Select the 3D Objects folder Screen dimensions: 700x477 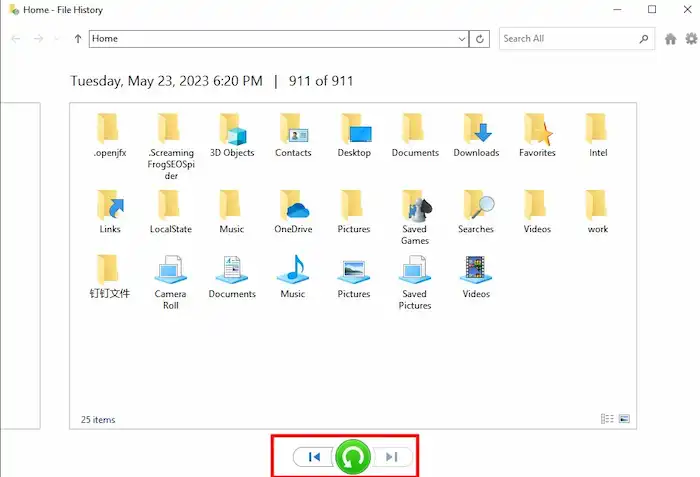coord(232,135)
